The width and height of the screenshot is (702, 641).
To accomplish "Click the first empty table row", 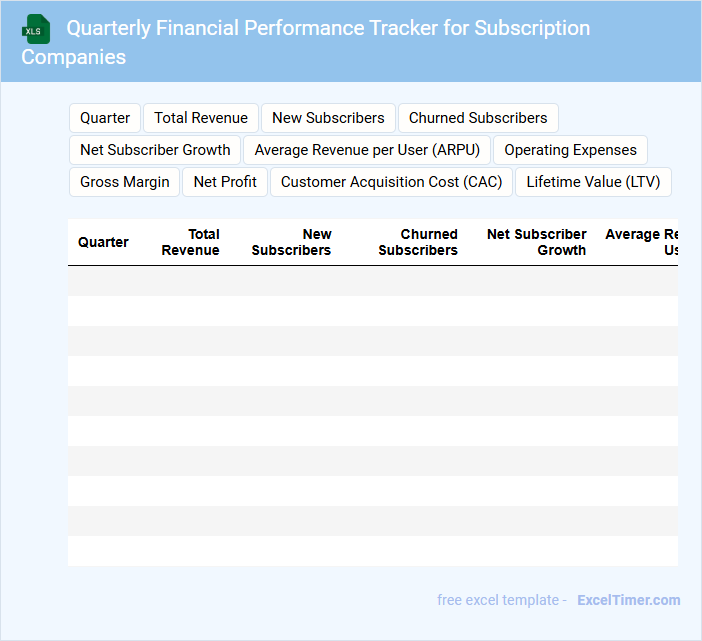I will 372,281.
